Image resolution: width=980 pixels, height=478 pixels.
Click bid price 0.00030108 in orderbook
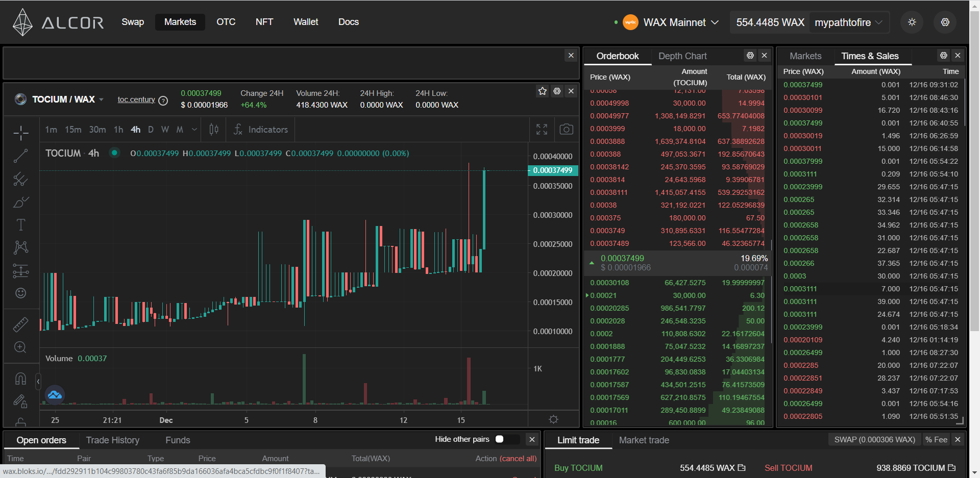(609, 283)
